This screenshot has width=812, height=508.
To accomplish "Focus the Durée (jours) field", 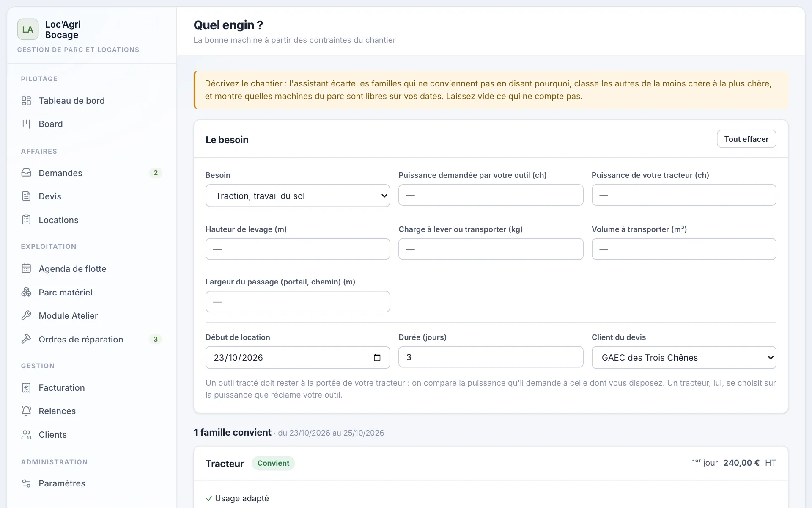I will [x=491, y=357].
